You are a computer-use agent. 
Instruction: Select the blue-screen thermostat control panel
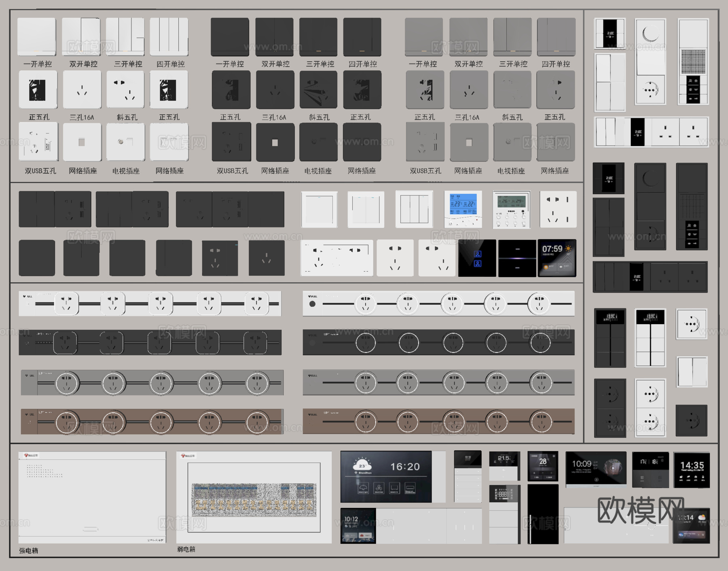(463, 210)
